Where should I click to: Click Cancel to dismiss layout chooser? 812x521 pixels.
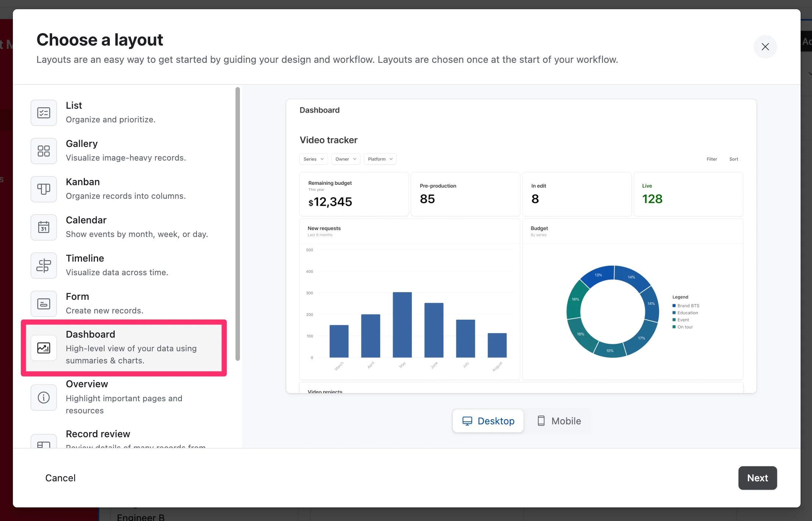click(60, 478)
